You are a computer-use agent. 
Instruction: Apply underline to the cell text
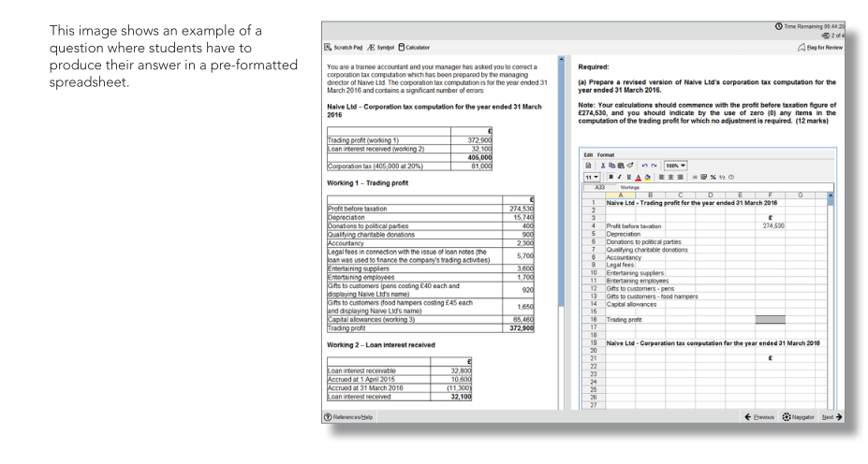coord(627,175)
